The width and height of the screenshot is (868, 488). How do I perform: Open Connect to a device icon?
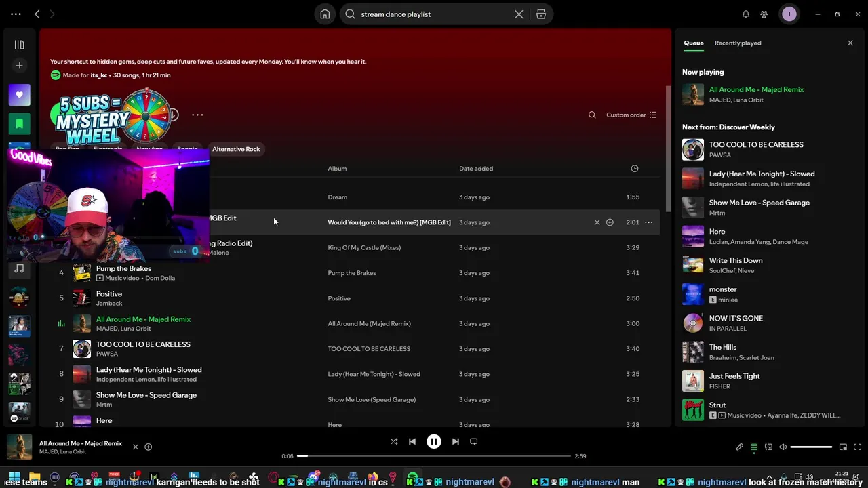[x=768, y=447]
